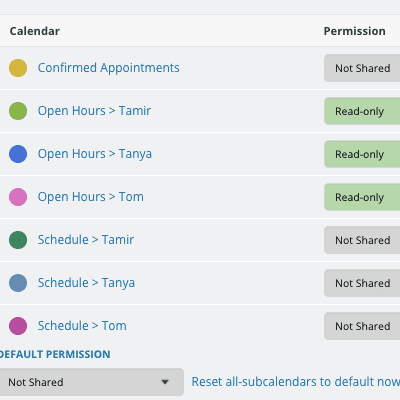The height and width of the screenshot is (400, 400).
Task: Open the Confirmed Appointments calendar link
Action: [x=109, y=68]
